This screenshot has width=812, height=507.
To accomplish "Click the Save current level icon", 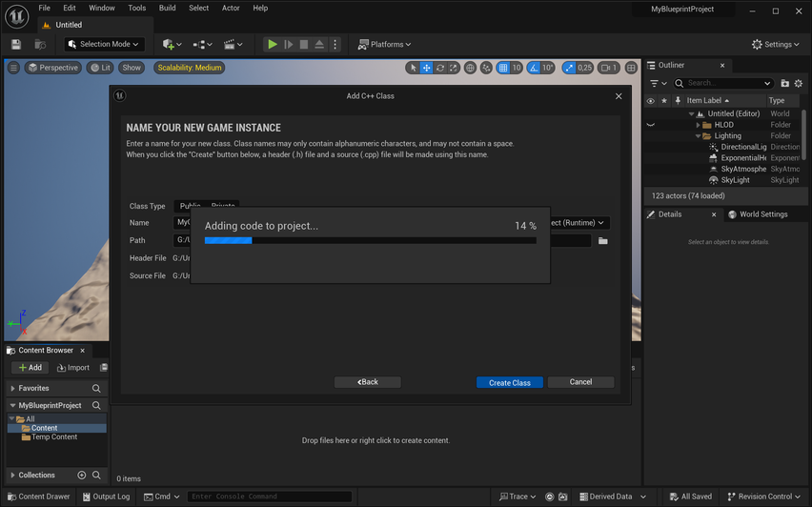I will click(x=16, y=45).
